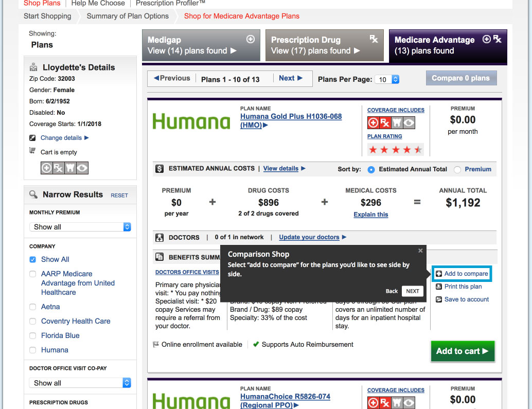
Task: Open Humana Gold Plus H1036-068 plan link
Action: point(291,121)
